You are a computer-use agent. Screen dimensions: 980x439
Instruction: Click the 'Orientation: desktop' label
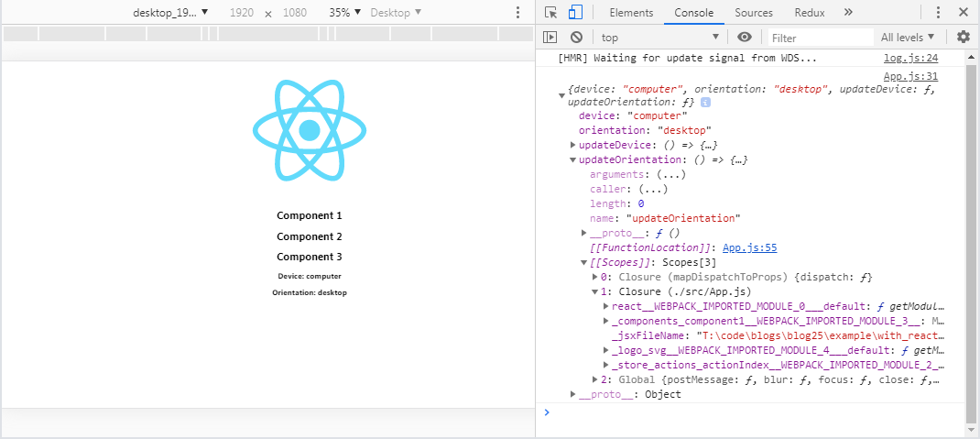pyautogui.click(x=310, y=292)
